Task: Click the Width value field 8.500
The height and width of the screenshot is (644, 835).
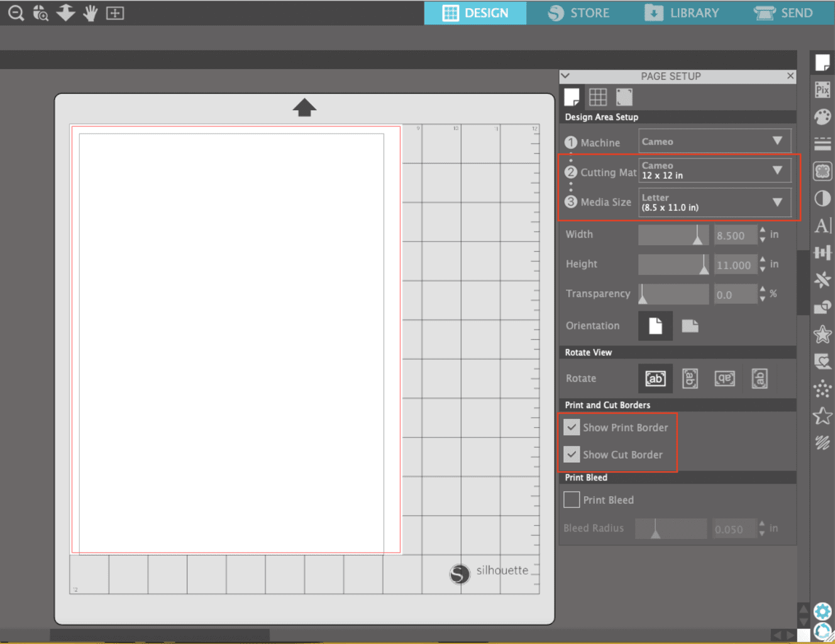Action: pyautogui.click(x=736, y=235)
